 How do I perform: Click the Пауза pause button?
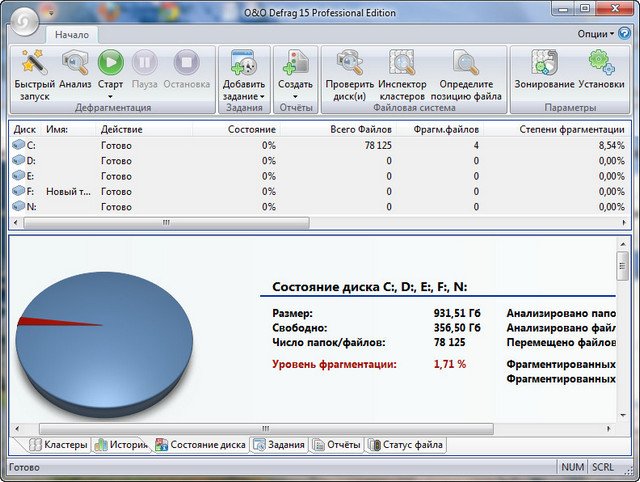[x=144, y=62]
